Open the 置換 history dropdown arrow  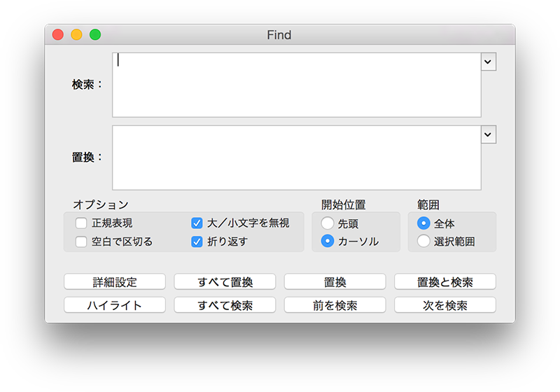(488, 134)
